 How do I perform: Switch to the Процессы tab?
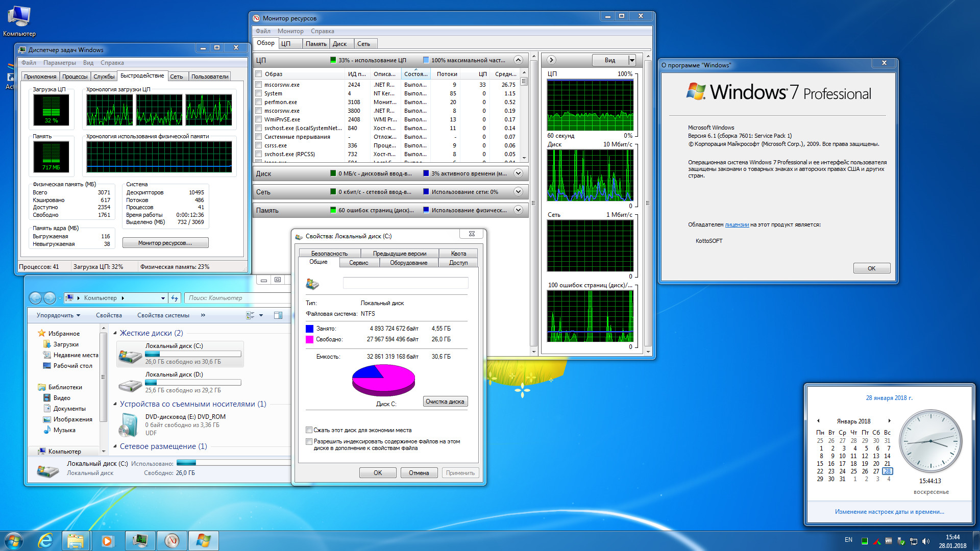[x=75, y=77]
